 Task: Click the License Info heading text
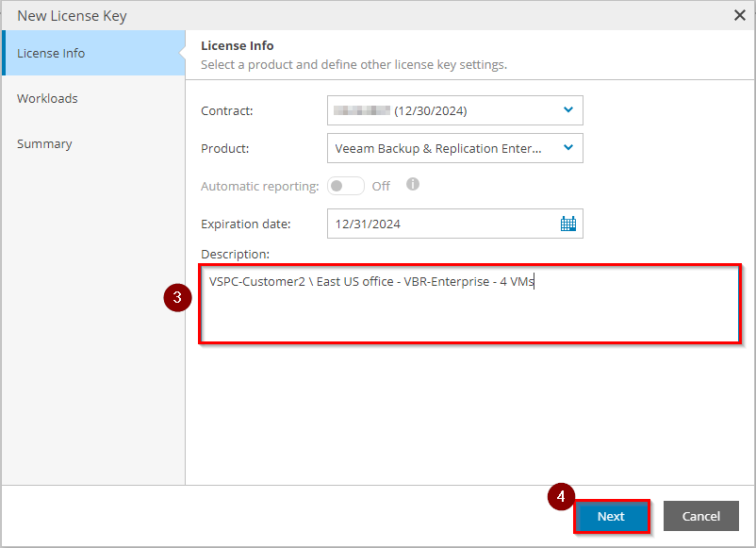click(238, 46)
